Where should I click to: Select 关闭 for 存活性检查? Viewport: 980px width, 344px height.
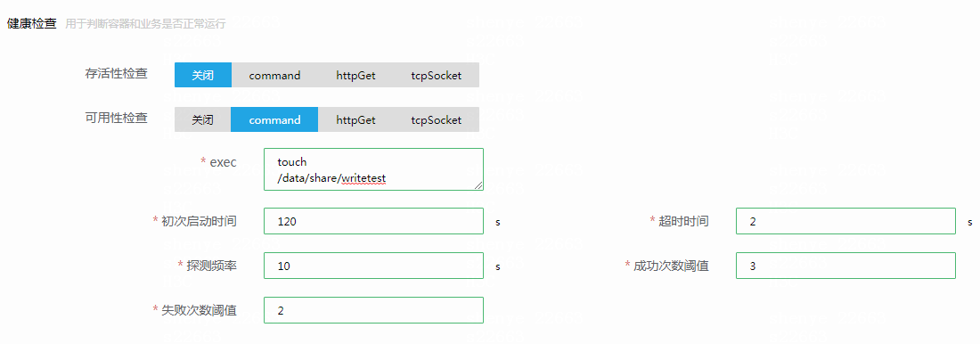[203, 75]
